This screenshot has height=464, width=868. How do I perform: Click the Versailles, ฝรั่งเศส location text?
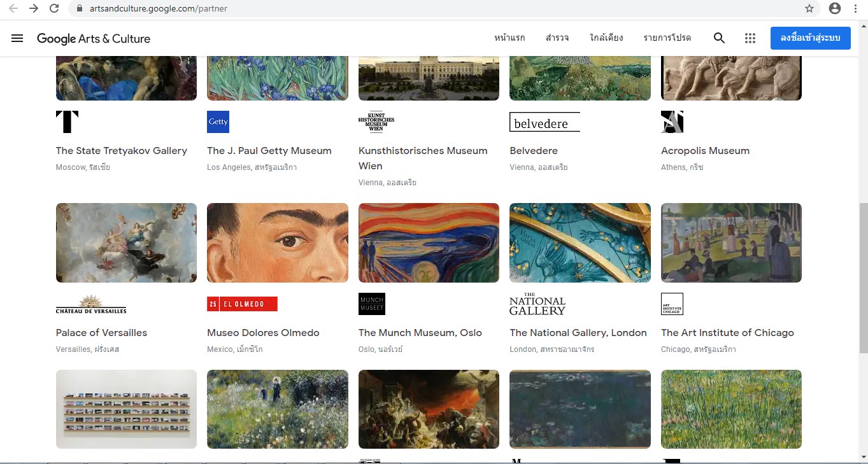[x=88, y=349]
